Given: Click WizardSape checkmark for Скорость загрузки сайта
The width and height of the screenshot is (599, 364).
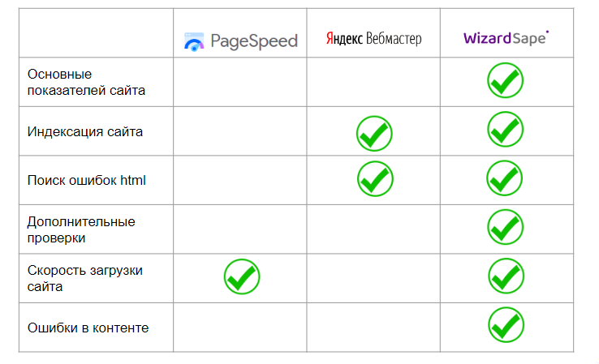Looking at the screenshot, I should (506, 276).
